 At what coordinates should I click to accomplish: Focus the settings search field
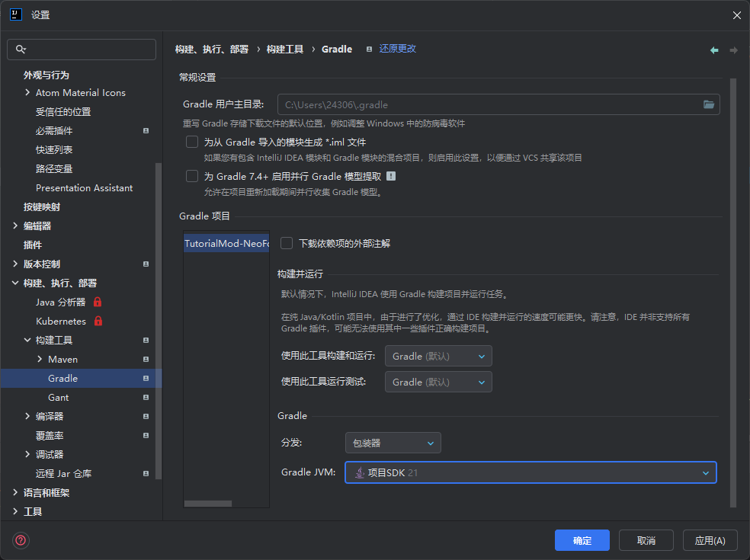(82, 50)
